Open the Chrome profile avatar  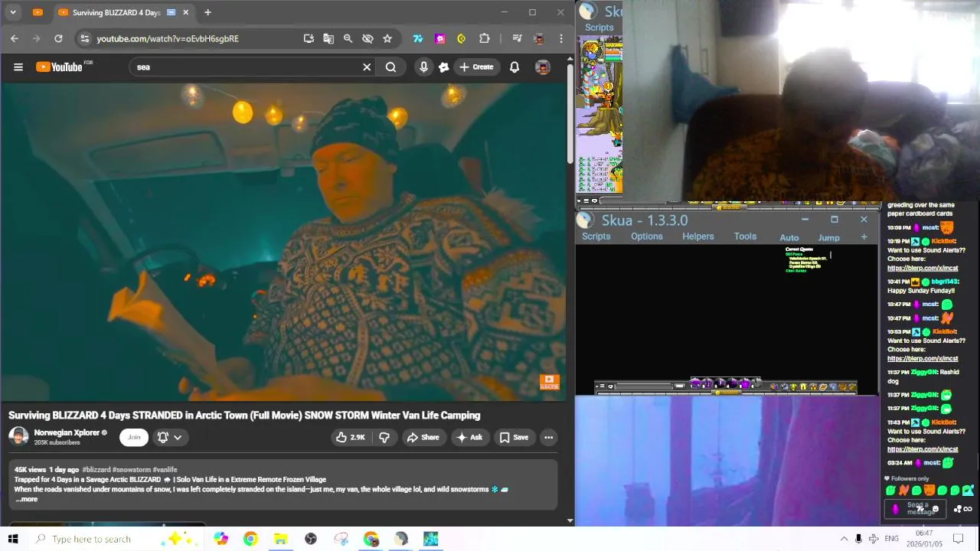(539, 38)
